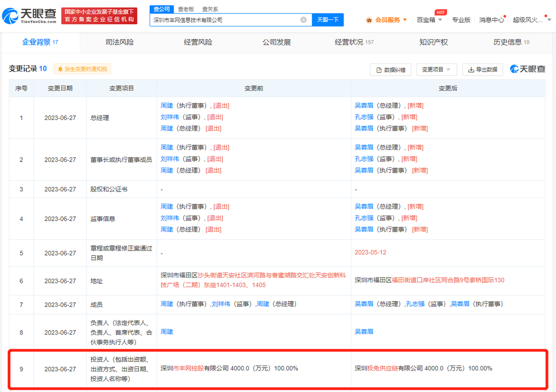This screenshot has height=392, width=556.
Task: Click the HOT badge above 百宝箱
Action: tap(440, 12)
